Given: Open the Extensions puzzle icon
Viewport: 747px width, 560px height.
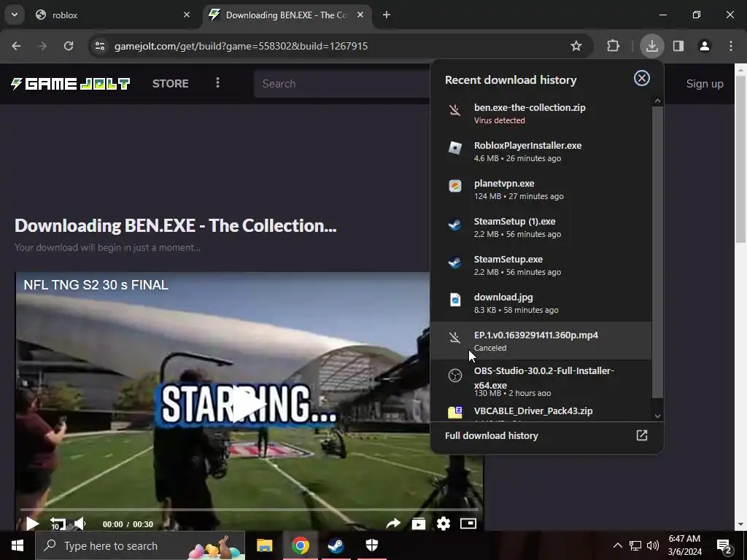Looking at the screenshot, I should (613, 46).
